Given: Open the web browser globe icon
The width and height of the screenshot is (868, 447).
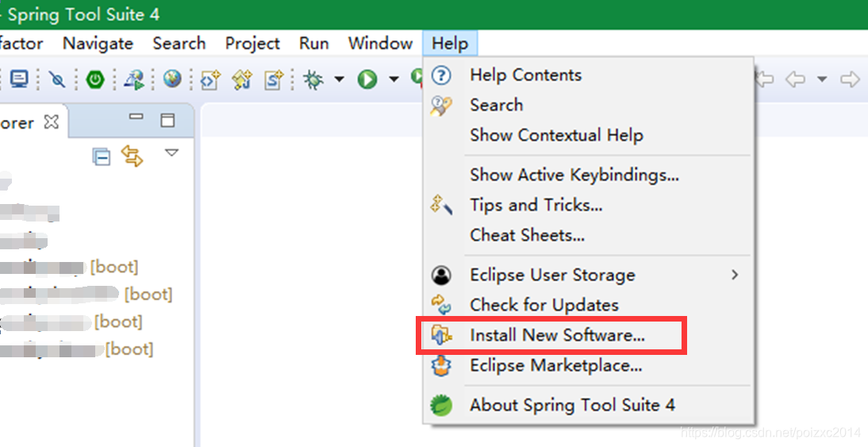Looking at the screenshot, I should (x=172, y=79).
